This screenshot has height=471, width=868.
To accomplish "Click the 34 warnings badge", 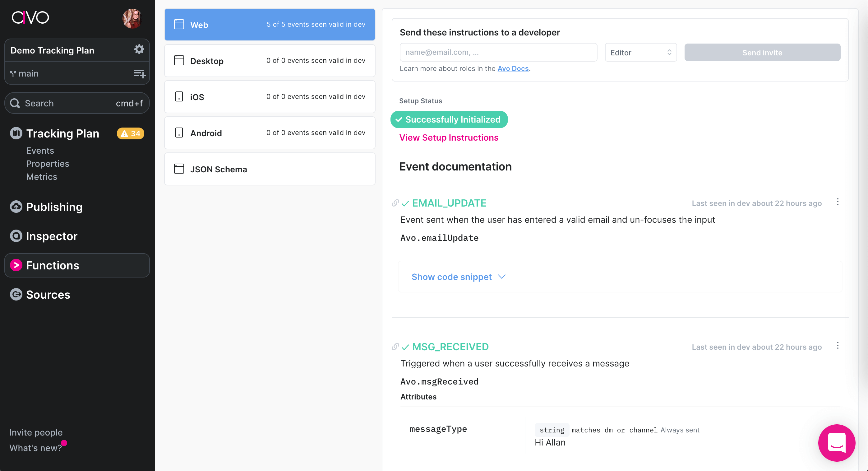I will coord(130,133).
